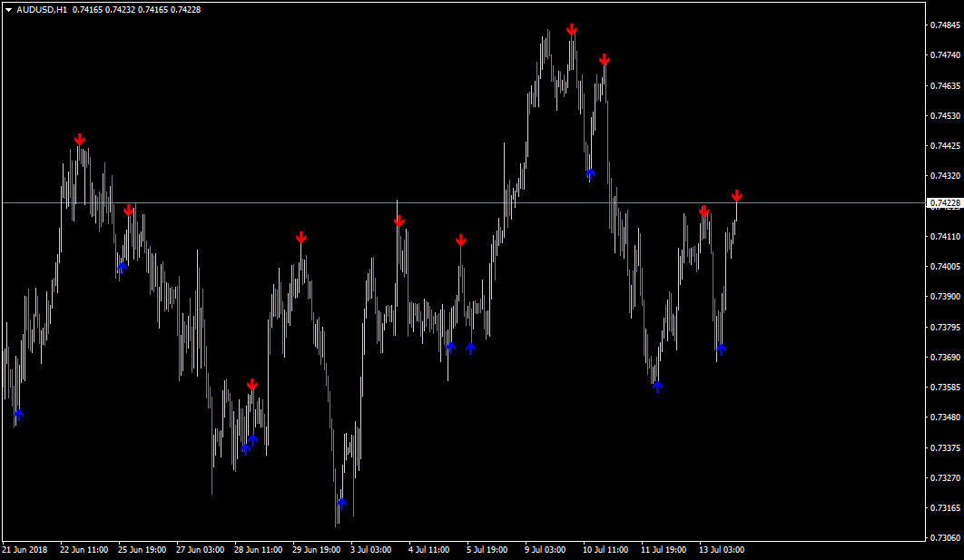
Task: Click the 3 Jul 03:00 time label
Action: point(371,549)
